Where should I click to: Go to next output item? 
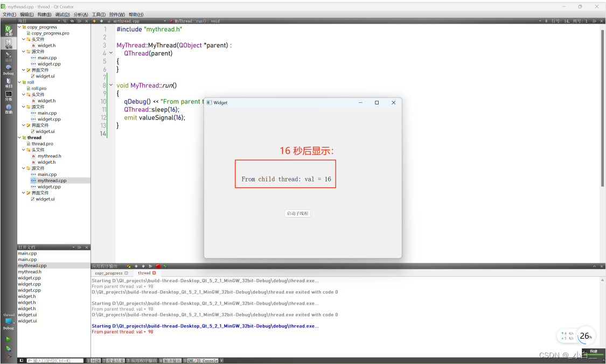coord(143,266)
